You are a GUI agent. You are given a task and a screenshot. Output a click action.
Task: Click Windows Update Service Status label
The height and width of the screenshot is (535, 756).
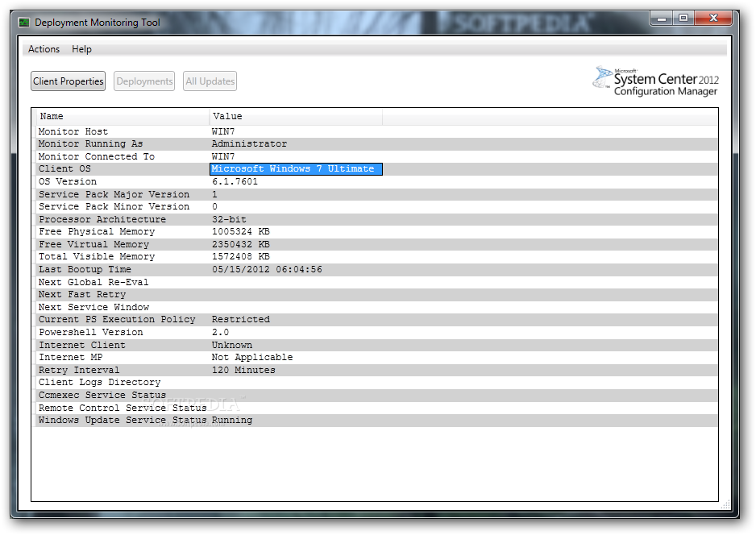point(123,421)
